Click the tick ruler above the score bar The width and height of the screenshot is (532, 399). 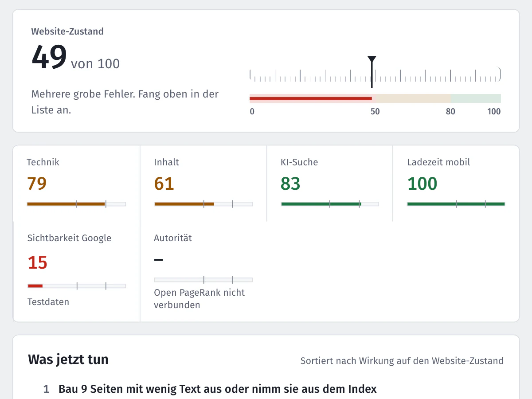tap(375, 75)
